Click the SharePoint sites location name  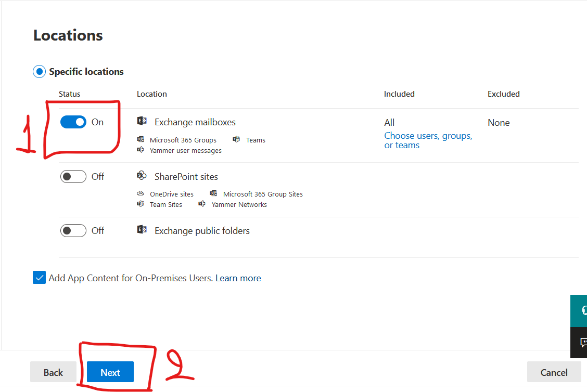186,177
